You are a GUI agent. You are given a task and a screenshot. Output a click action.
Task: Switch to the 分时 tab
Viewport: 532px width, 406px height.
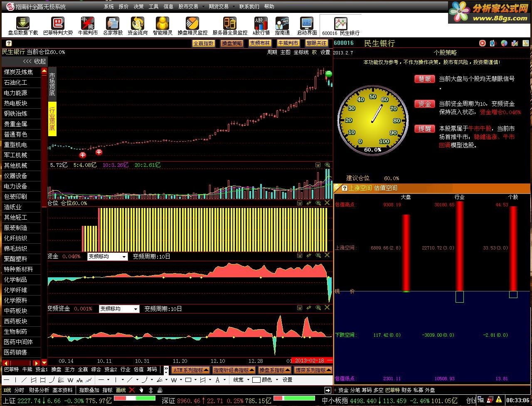coord(19,390)
